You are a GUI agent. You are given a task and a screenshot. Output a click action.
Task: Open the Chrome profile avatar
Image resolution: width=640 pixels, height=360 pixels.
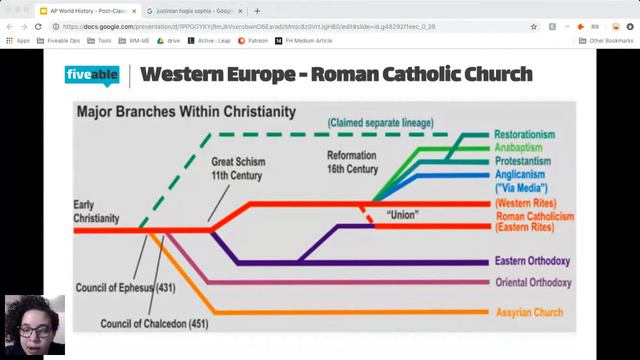click(x=616, y=27)
